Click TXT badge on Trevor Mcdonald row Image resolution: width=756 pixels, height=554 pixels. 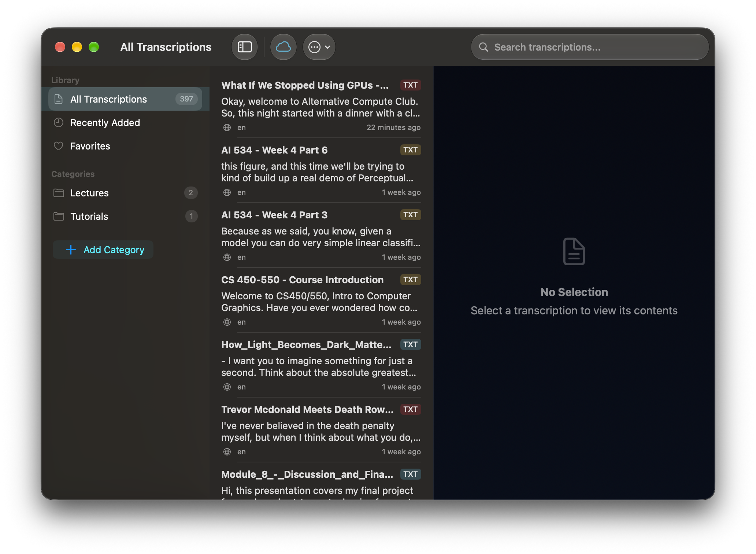tap(411, 409)
